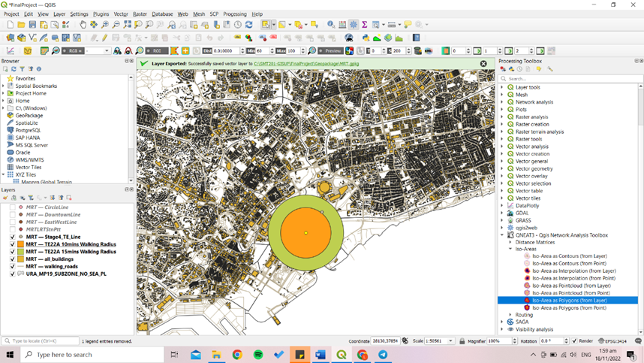The image size is (644, 363).
Task: Select the Pan Map hand tool
Action: coord(83,25)
